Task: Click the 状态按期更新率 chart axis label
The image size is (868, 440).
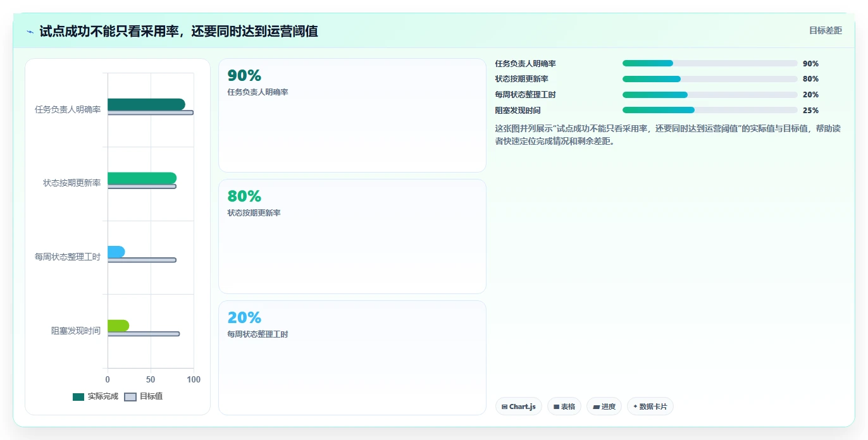Action: (x=72, y=183)
